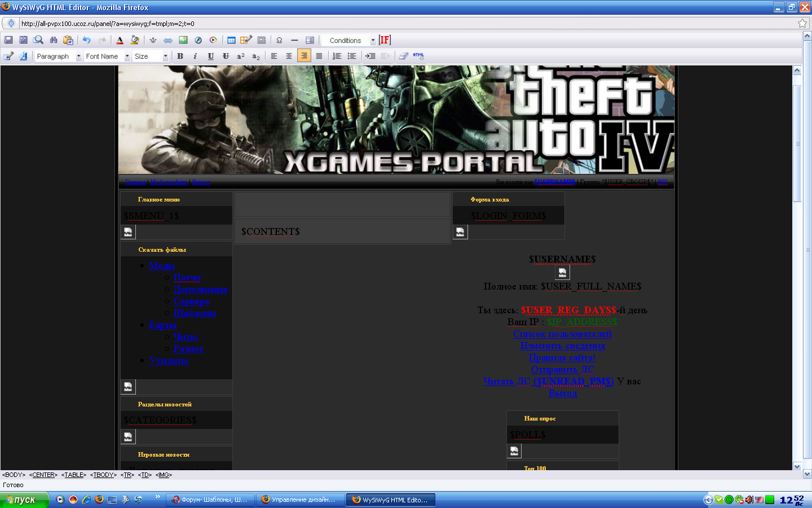The height and width of the screenshot is (508, 812).
Task: Toggle Italic formatting
Action: tap(195, 56)
